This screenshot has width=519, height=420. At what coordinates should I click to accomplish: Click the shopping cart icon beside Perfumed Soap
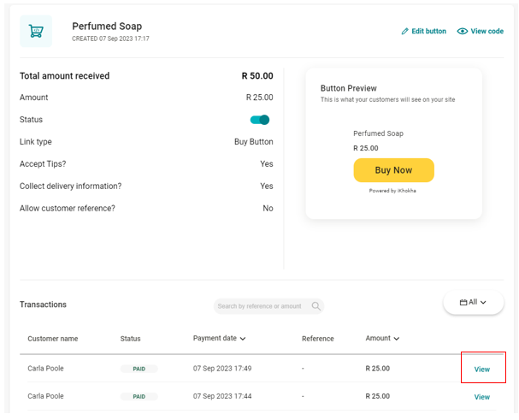tap(36, 31)
